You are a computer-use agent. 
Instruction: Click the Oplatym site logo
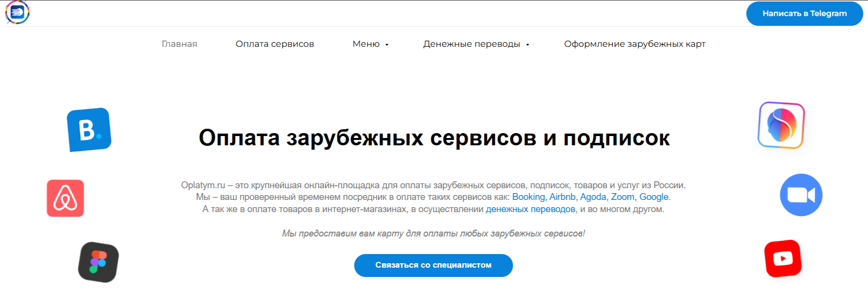(18, 12)
